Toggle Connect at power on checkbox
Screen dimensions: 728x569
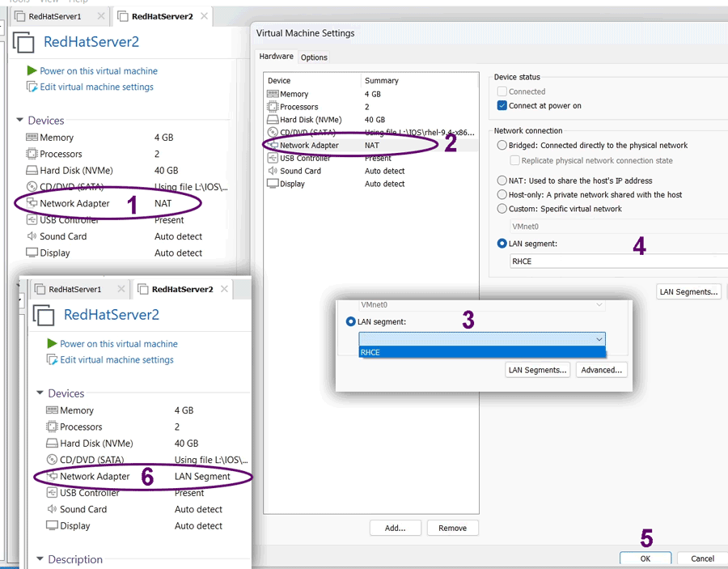coord(502,105)
